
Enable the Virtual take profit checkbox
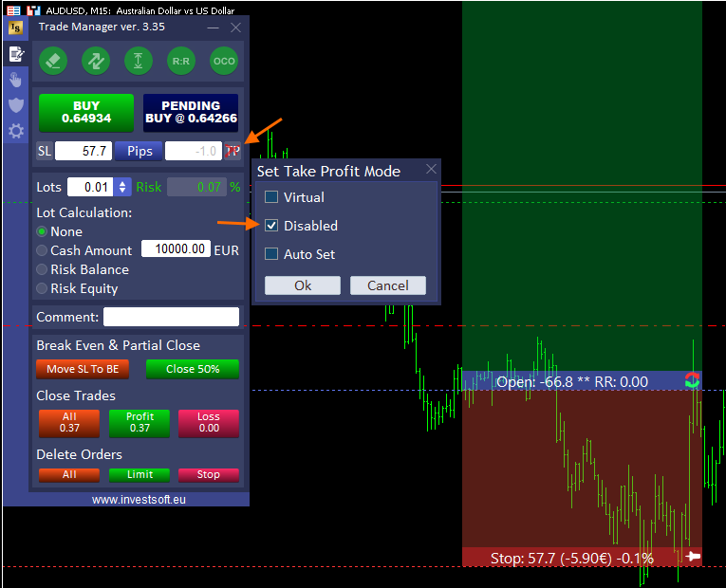coord(271,197)
